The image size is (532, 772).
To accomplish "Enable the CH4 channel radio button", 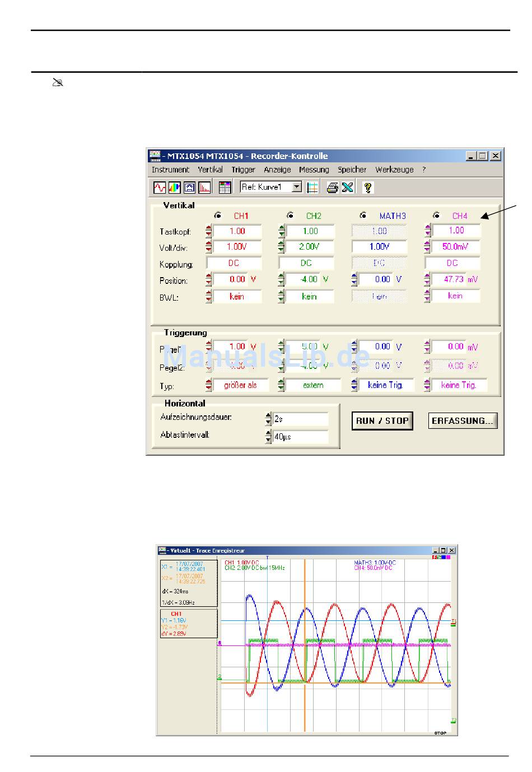I will tap(436, 216).
